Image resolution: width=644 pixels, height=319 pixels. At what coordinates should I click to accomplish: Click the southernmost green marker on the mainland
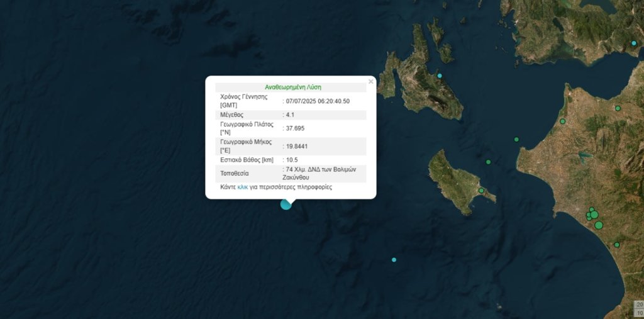point(617,245)
